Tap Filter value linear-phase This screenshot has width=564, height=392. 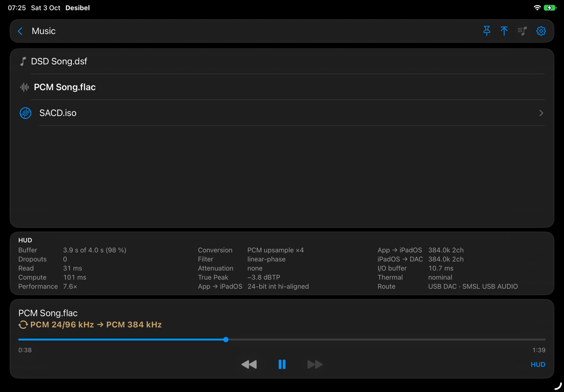[x=266, y=259]
